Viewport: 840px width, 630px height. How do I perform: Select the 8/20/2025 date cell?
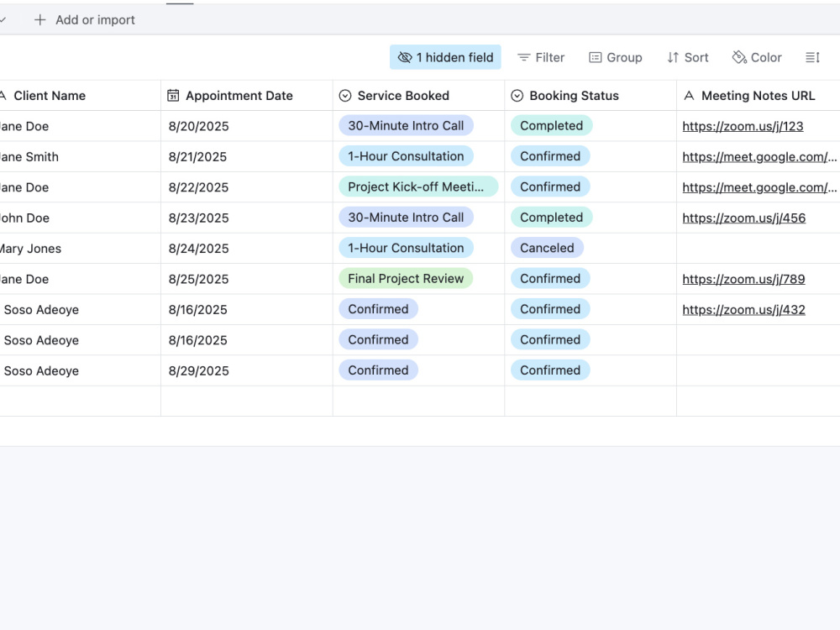(247, 127)
